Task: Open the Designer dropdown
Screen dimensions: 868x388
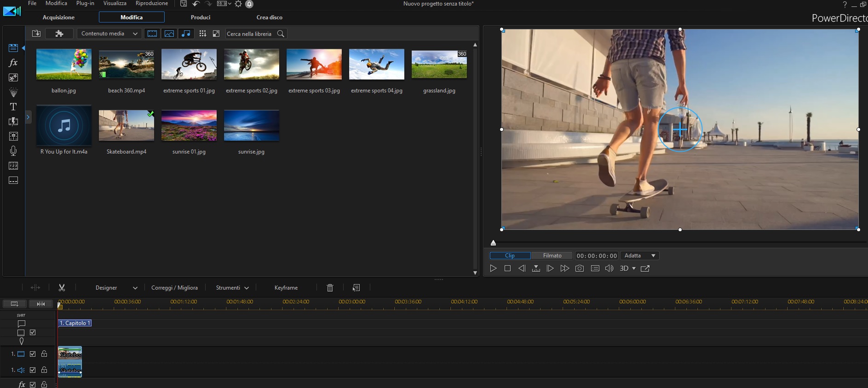Action: click(x=116, y=288)
